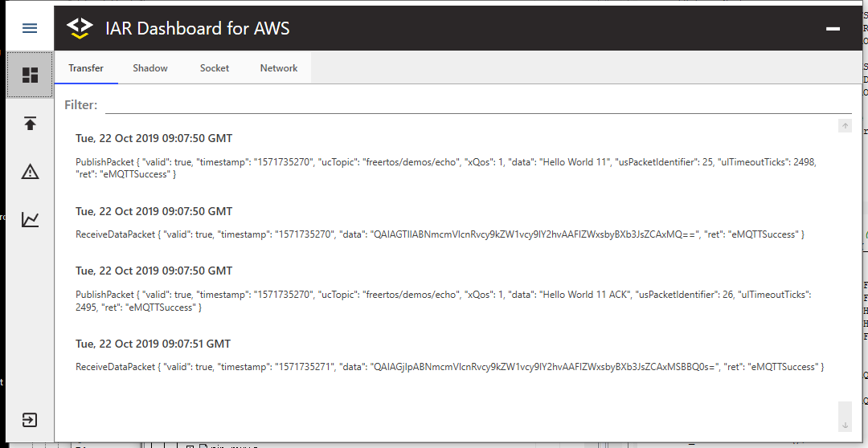This screenshot has height=448, width=868.
Task: Open the upload arrow sidebar icon
Action: coord(30,124)
